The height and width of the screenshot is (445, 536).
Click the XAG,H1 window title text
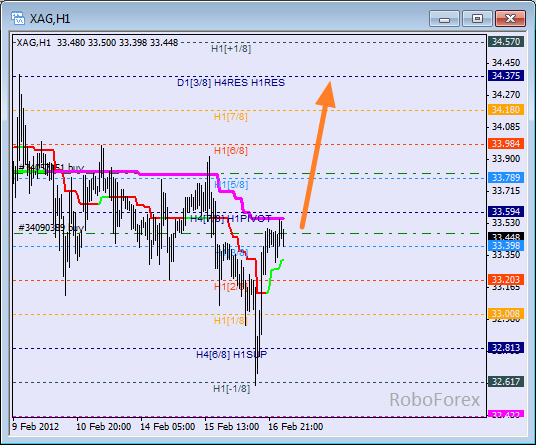coord(50,19)
